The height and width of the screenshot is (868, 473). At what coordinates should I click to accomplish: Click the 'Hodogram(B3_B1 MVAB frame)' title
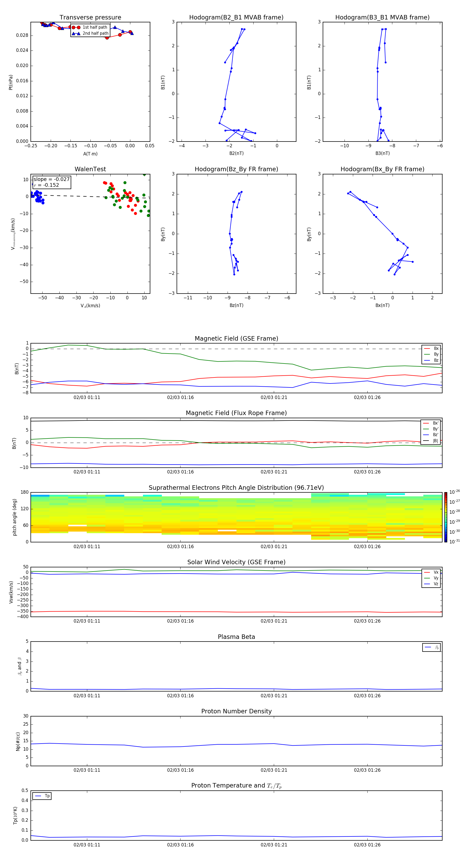pyautogui.click(x=382, y=18)
